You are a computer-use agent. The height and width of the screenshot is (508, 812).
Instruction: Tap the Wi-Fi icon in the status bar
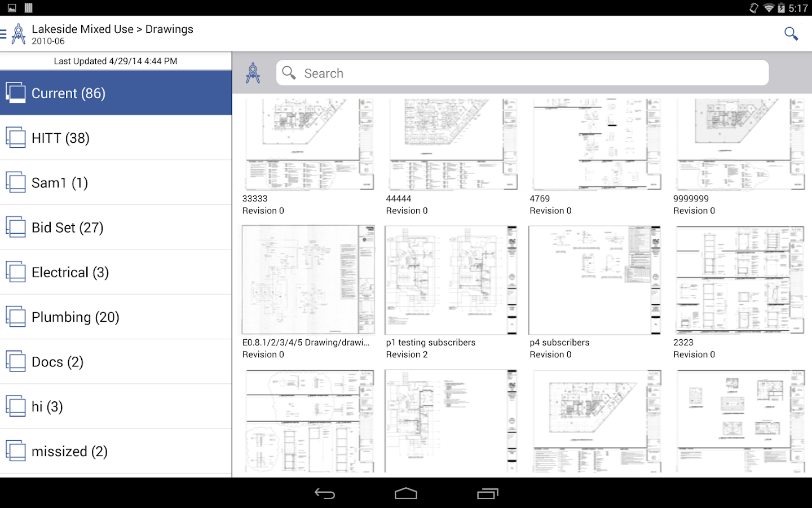[769, 8]
